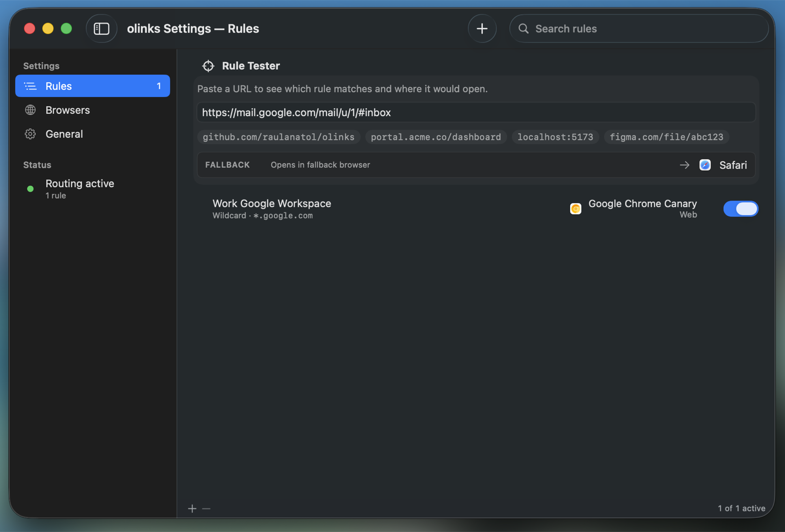The image size is (785, 532).
Task: Click the plus button in the title bar
Action: click(482, 29)
